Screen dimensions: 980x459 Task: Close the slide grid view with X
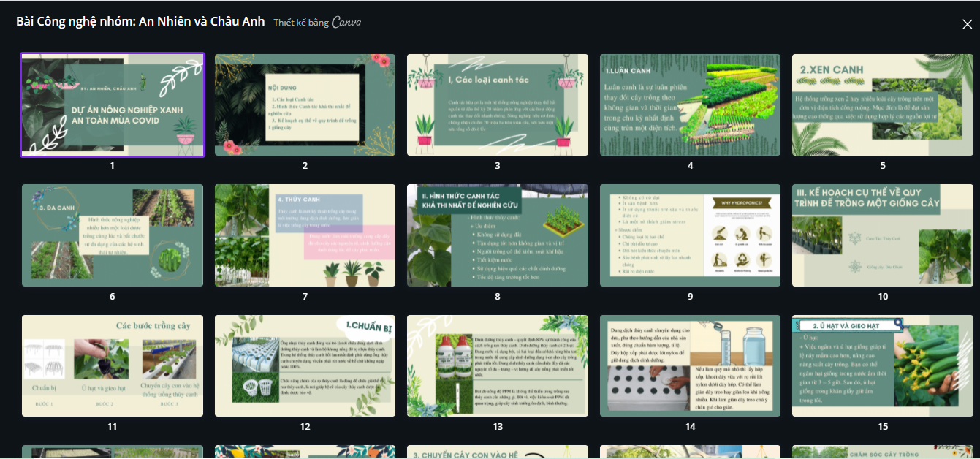click(x=967, y=24)
